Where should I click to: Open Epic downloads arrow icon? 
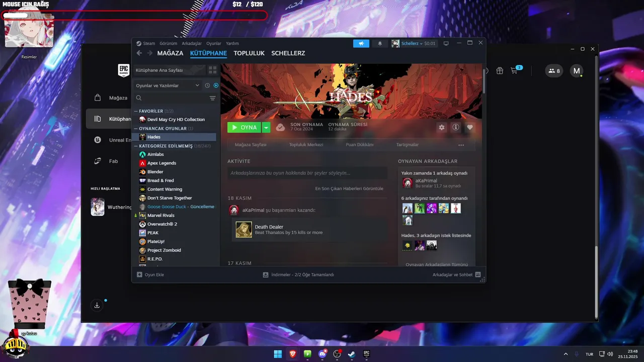click(x=97, y=305)
